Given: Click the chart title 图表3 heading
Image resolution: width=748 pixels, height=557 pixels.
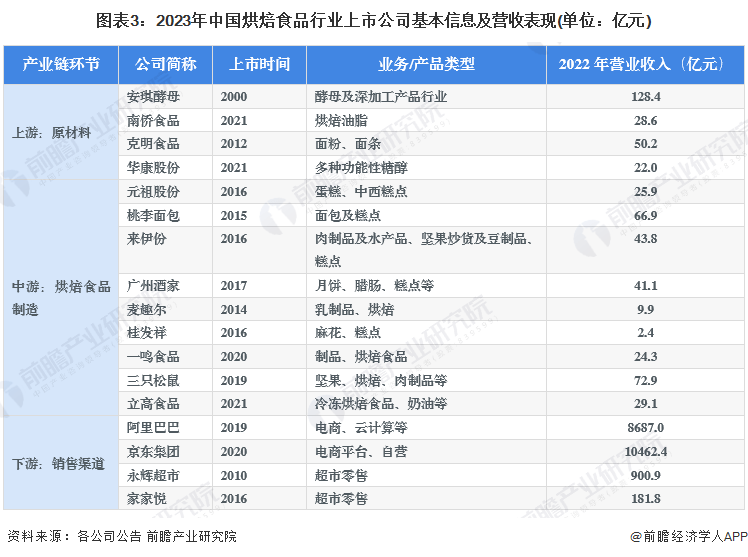Looking at the screenshot, I should (x=374, y=19).
